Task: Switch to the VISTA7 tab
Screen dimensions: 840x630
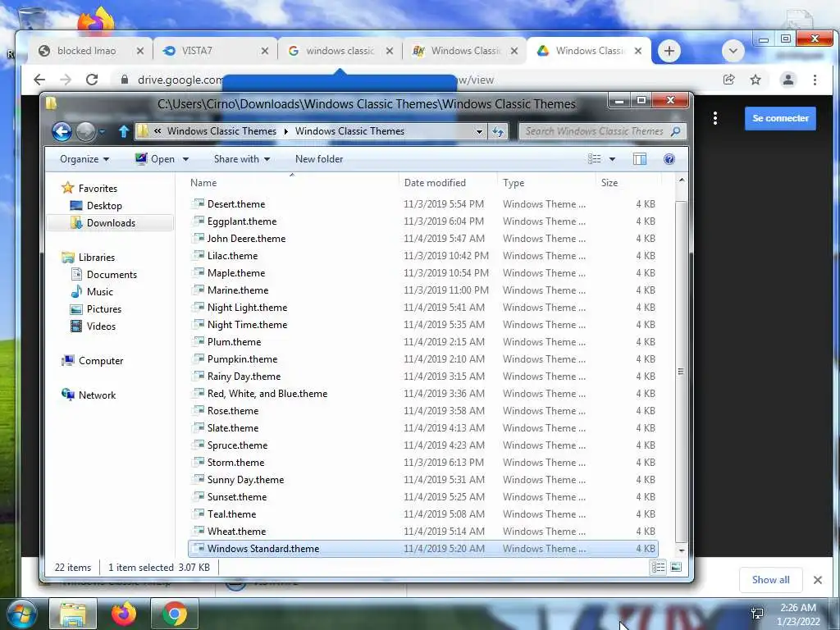Action: tap(215, 51)
